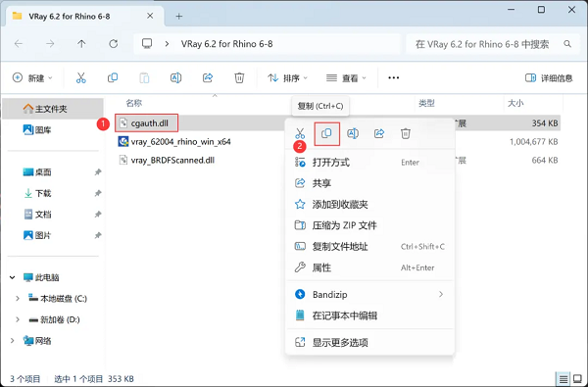Go forward with the right arrow button
588x387 pixels.
tap(50, 44)
